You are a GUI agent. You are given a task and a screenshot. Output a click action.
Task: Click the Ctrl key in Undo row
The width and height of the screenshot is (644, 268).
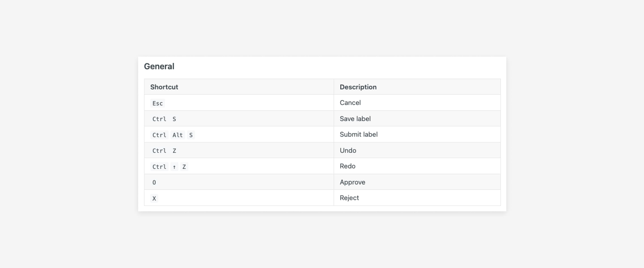159,151
